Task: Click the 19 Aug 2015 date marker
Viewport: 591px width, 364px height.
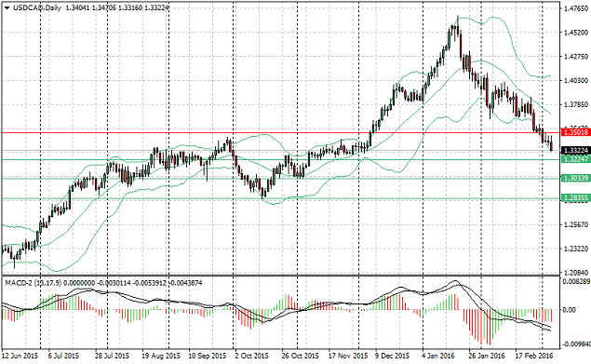Action: 161,356
